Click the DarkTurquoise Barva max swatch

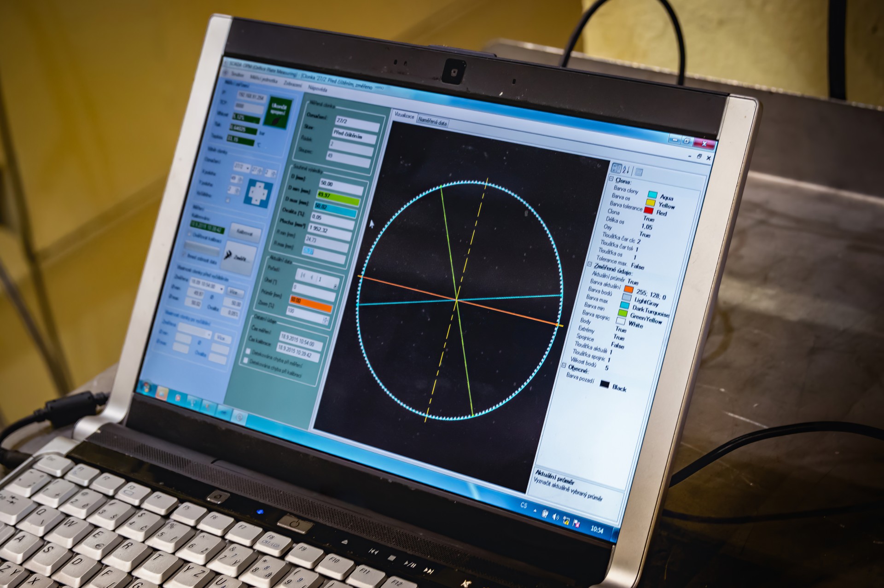coord(624,305)
